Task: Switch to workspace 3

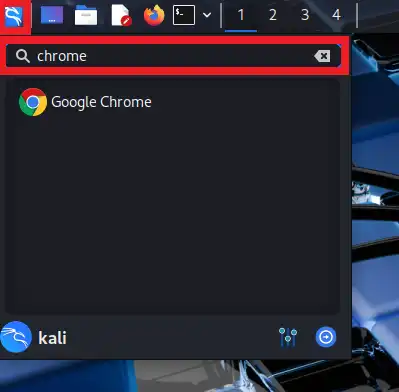Action: point(305,15)
